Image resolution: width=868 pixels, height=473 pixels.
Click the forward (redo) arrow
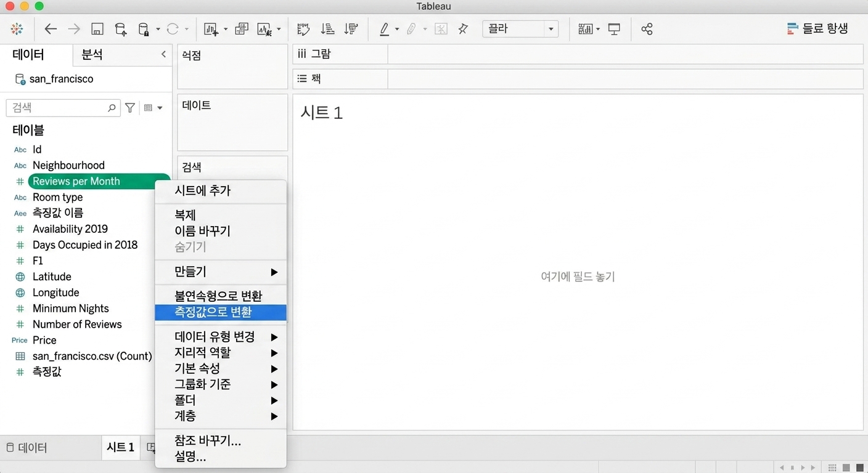(74, 29)
